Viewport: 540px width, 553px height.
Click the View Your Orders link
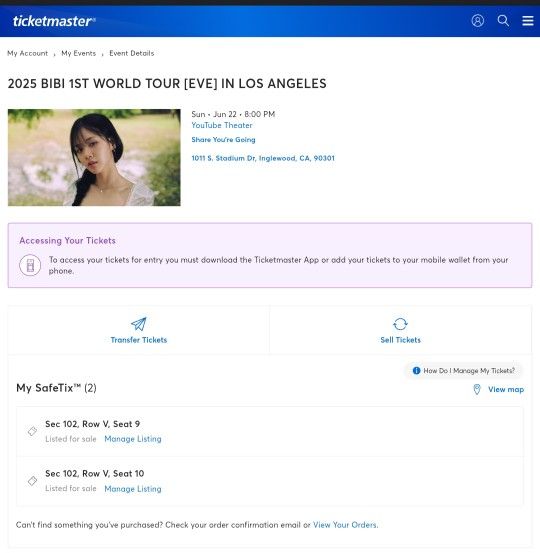[345, 525]
